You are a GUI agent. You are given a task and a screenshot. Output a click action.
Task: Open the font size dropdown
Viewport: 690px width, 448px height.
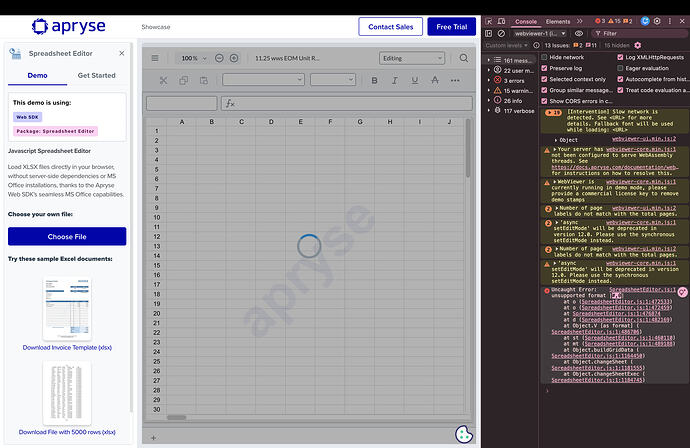pyautogui.click(x=333, y=80)
